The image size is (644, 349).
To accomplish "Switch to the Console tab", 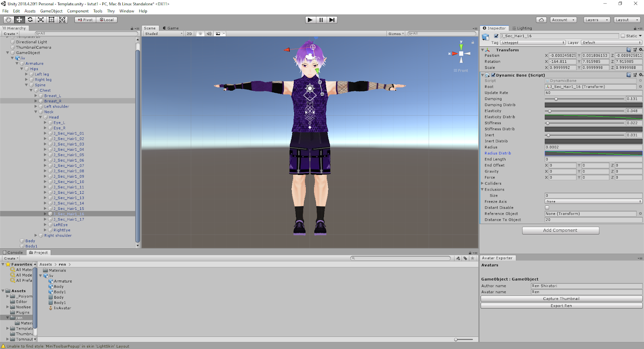I will pyautogui.click(x=13, y=253).
